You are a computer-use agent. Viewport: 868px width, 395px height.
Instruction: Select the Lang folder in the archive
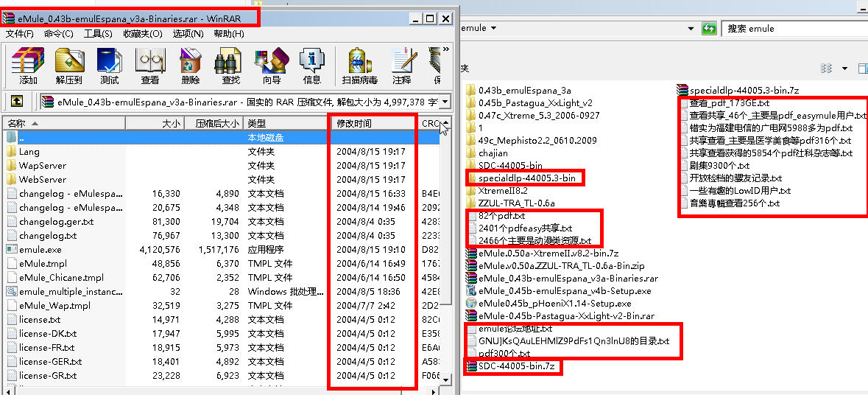[x=29, y=151]
